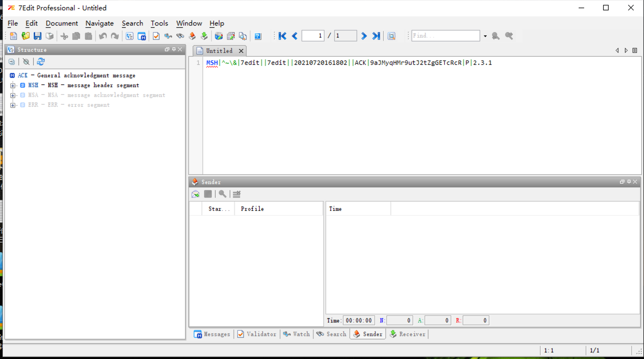Click the send message icon in the Sender panel
The image size is (644, 359).
pyautogui.click(x=195, y=194)
